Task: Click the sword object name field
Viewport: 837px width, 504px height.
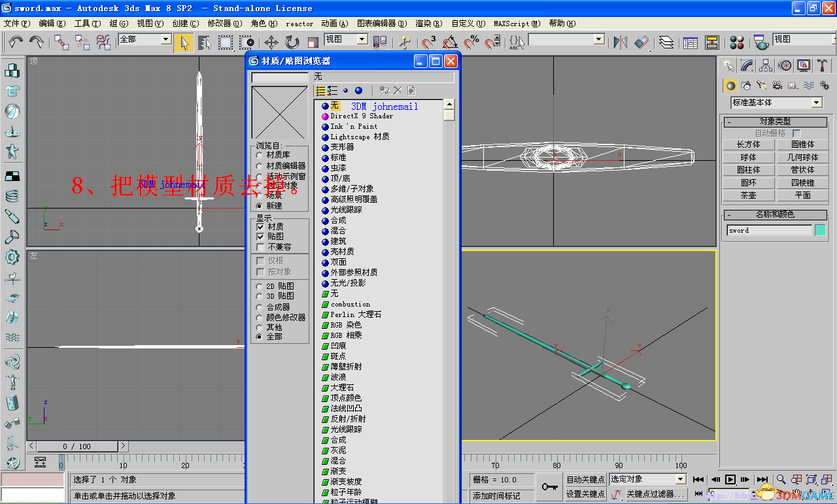Action: point(769,230)
